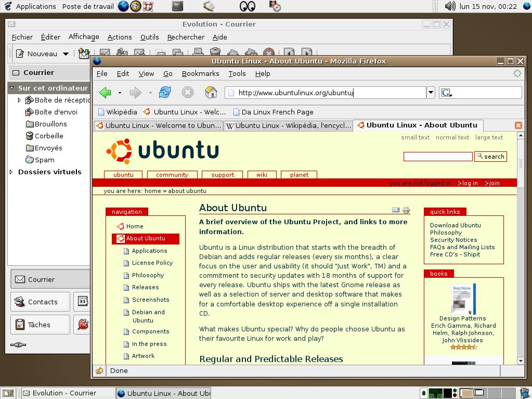Open Evolution Nouveau dropdown arrow
Screen dimensions: 532x399
[x=66, y=54]
